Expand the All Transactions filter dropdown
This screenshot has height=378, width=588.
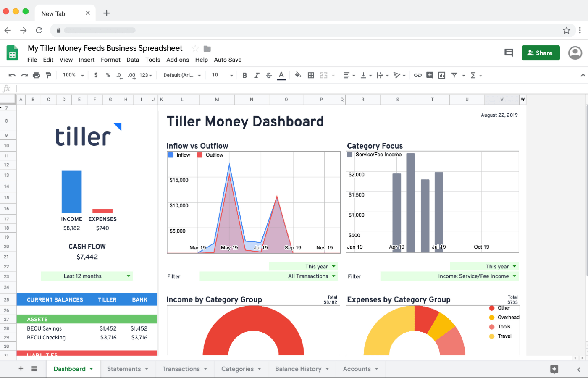pyautogui.click(x=269, y=276)
